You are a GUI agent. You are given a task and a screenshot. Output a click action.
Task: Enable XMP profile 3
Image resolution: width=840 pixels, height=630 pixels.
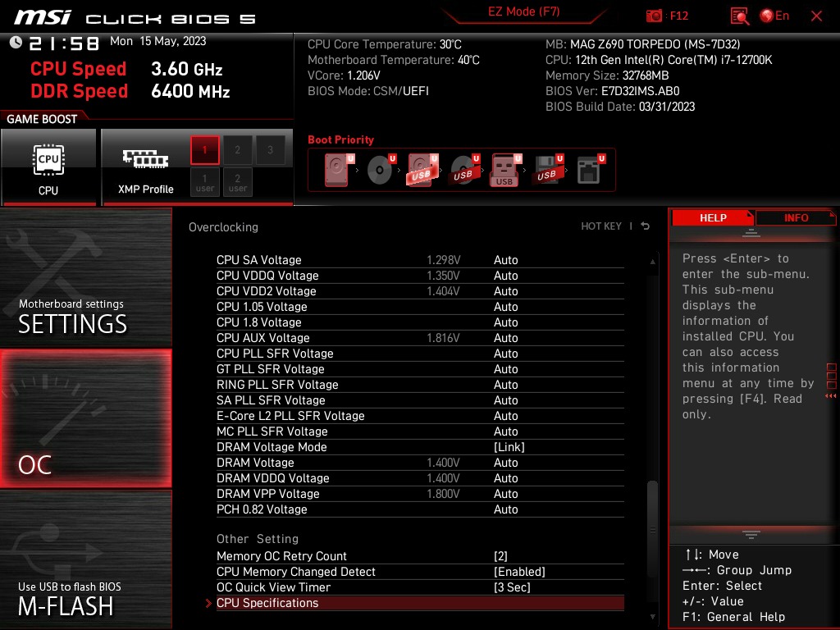(270, 150)
